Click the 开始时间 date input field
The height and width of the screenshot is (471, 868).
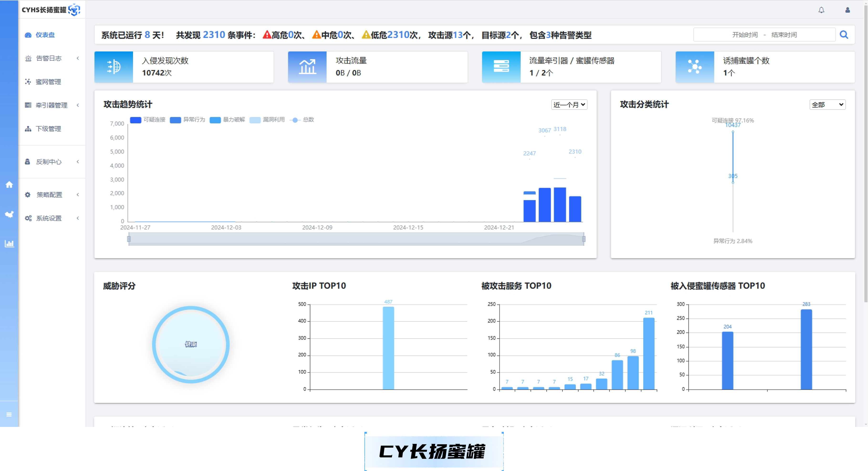[x=745, y=35]
